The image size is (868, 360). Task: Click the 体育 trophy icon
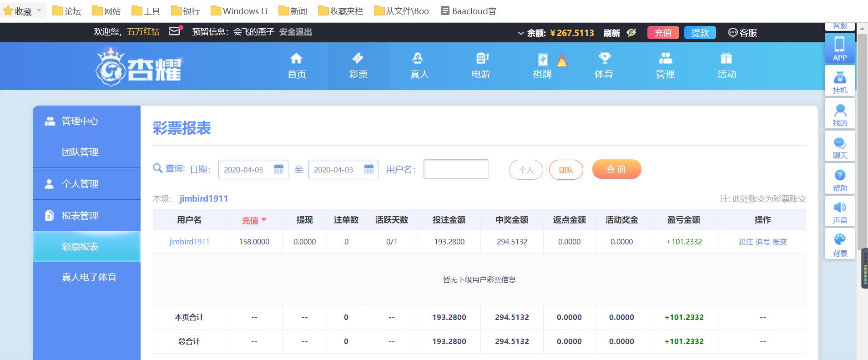pos(604,59)
